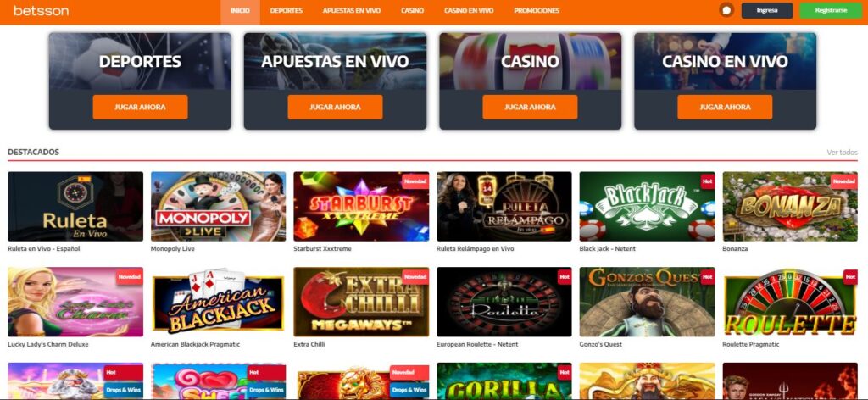Screen dimensions: 868x400
Task: Open the Bonanza slot thumbnail
Action: [790, 207]
